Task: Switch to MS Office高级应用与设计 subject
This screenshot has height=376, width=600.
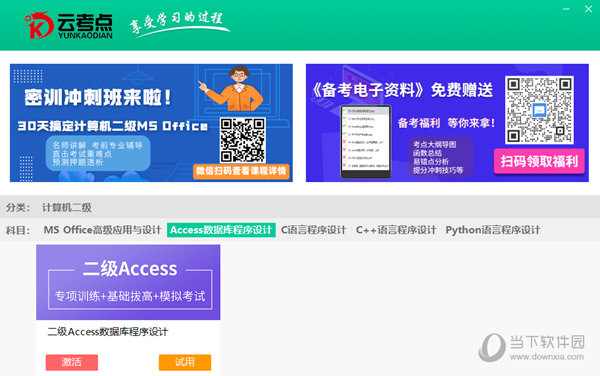Action: [102, 230]
